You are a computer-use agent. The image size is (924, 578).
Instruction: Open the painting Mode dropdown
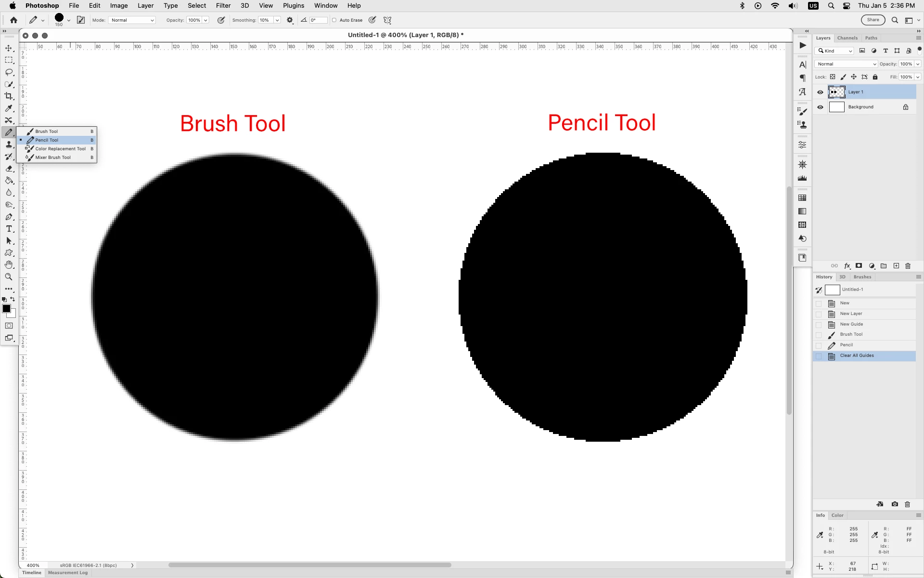tap(132, 20)
